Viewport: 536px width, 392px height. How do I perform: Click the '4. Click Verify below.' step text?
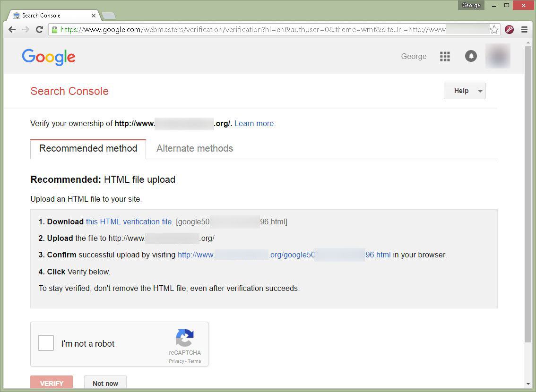pos(74,272)
